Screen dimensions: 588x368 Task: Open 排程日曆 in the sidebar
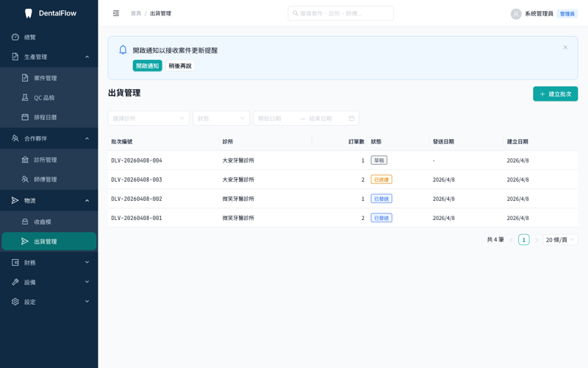pyautogui.click(x=49, y=117)
